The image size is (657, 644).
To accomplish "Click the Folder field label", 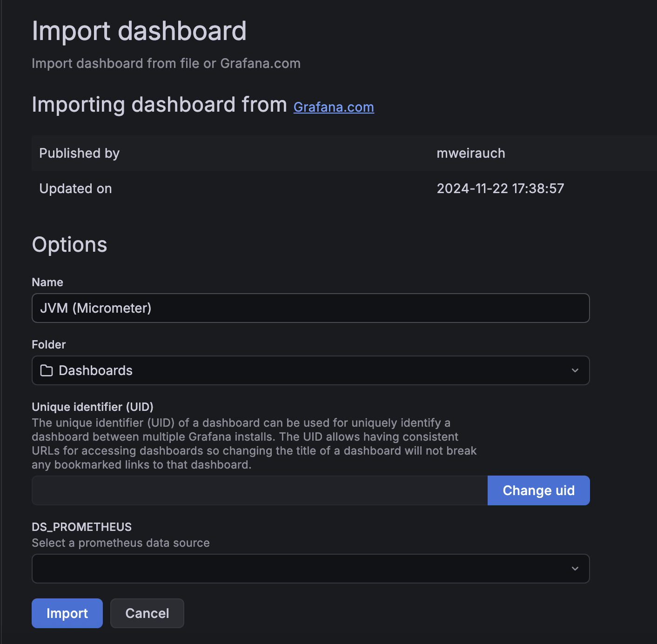I will [48, 344].
